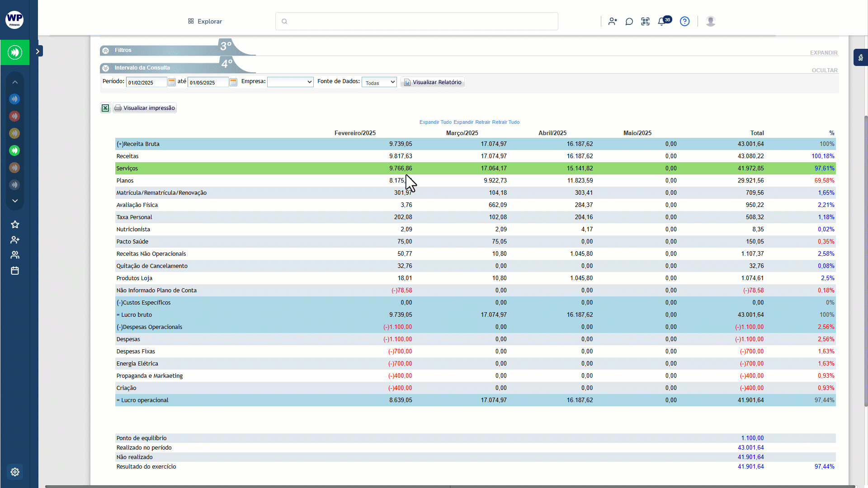The image size is (868, 488).
Task: Open the Empresa dropdown
Action: click(290, 82)
